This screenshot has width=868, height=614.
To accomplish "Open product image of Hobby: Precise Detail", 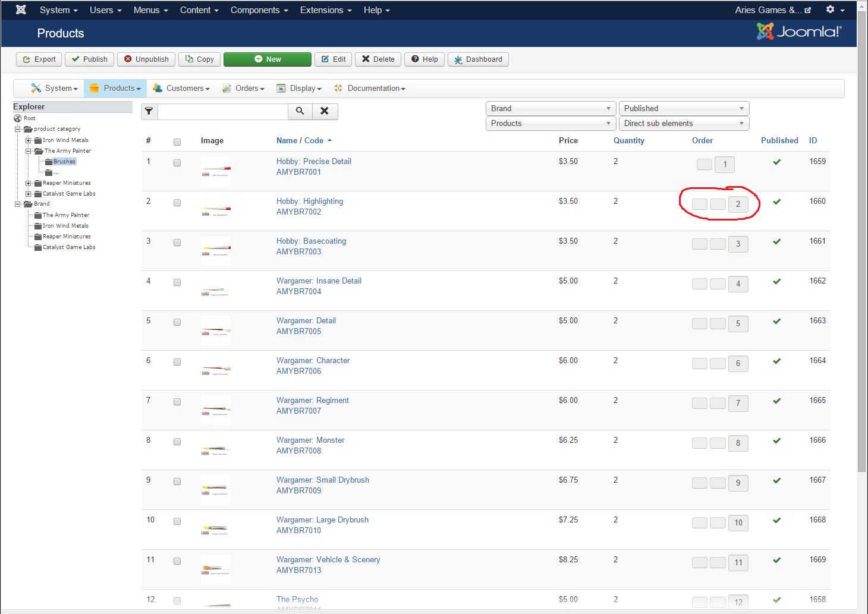I will (216, 171).
